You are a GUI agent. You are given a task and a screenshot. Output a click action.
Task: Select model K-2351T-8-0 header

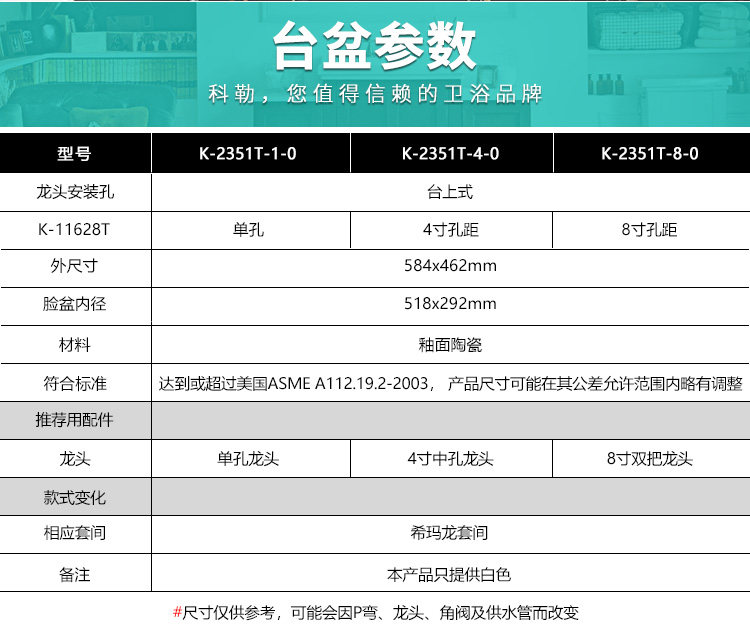(x=650, y=154)
